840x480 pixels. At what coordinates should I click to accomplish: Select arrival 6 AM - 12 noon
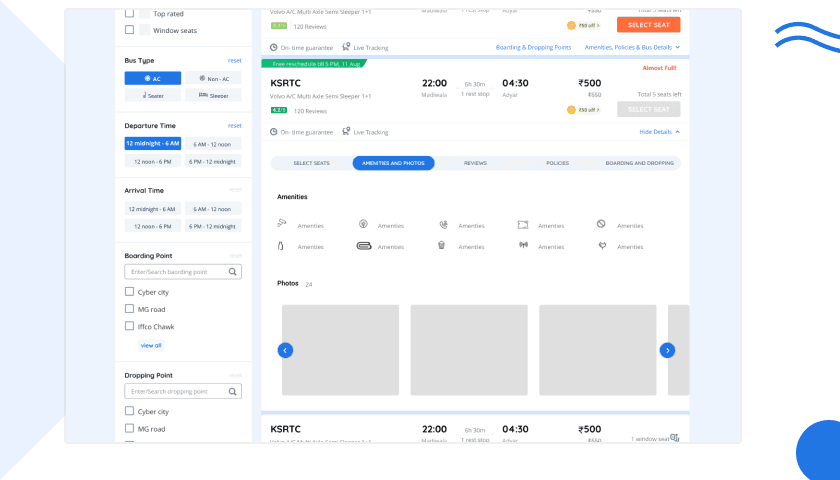213,209
